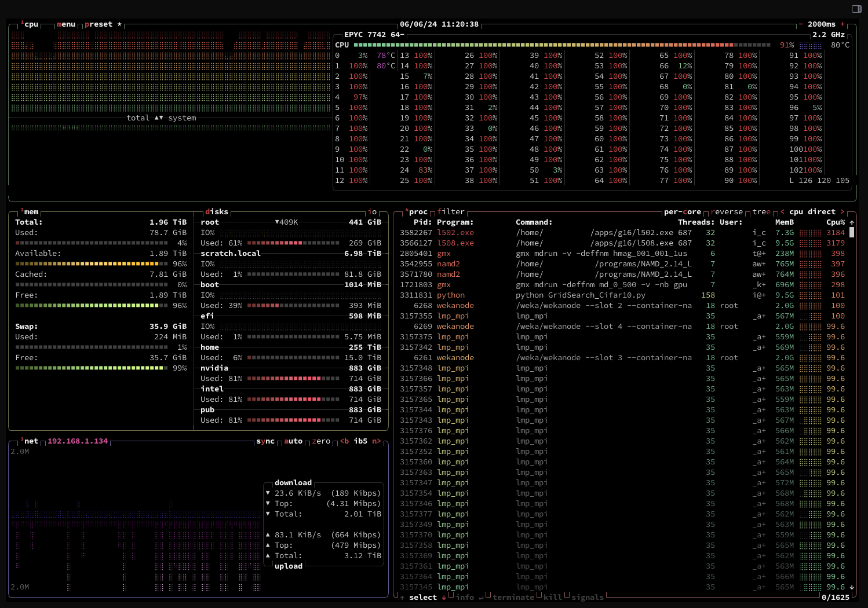The image size is (868, 608).
Task: Open the btop menu
Action: 66,24
